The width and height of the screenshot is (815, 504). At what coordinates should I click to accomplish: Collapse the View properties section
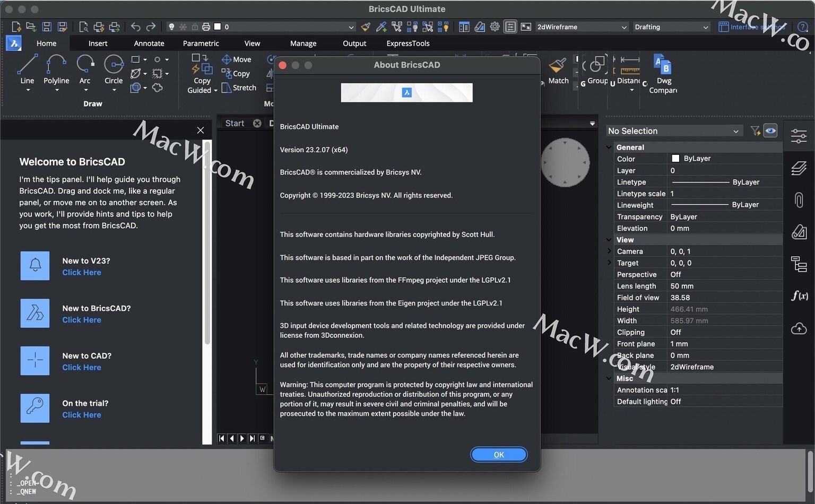coord(609,239)
